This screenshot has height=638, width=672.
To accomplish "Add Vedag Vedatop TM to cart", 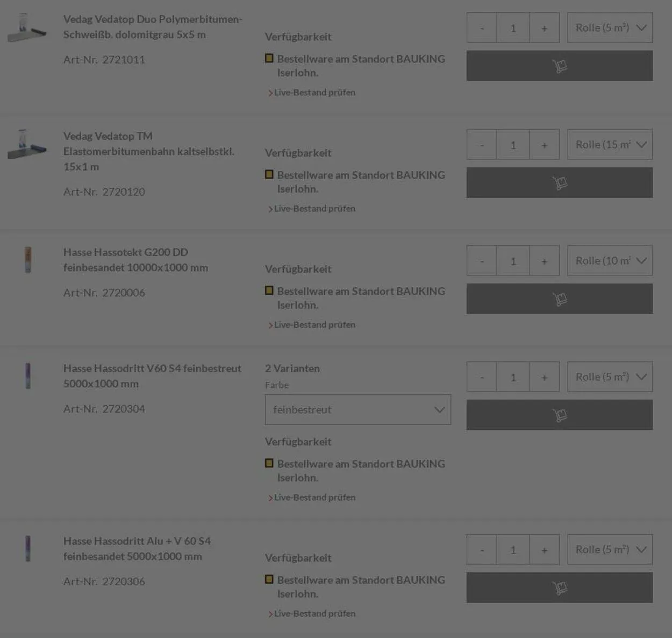I will [559, 182].
